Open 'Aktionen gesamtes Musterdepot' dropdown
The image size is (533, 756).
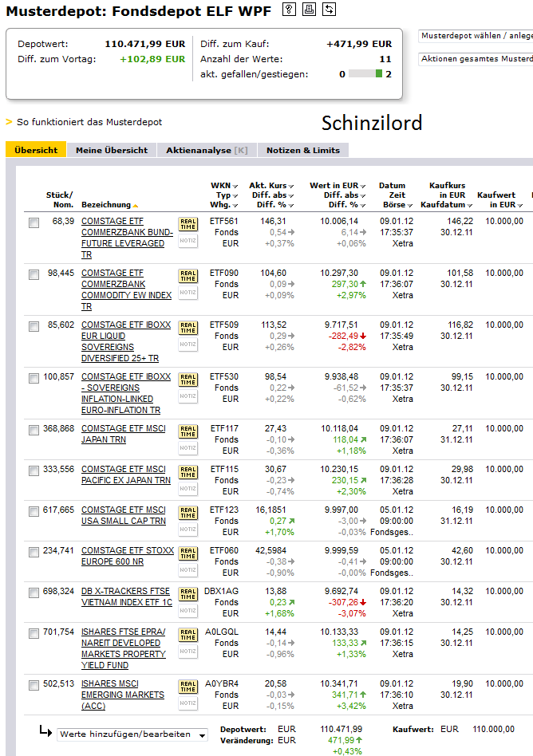[476, 59]
